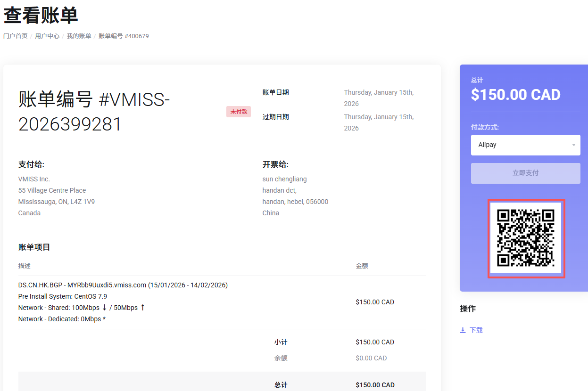Click the 账单编号 #400679 breadcrumb item
The height and width of the screenshot is (391, 588).
coord(124,36)
